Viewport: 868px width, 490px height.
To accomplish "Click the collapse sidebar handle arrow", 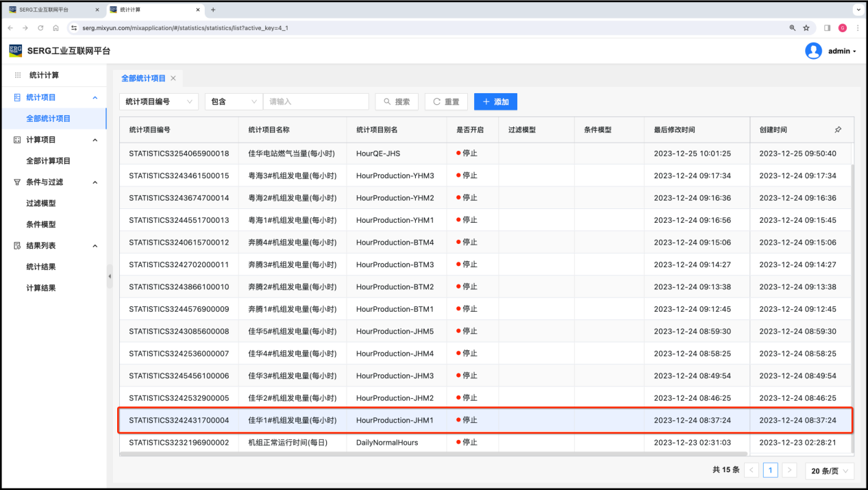I will click(110, 276).
